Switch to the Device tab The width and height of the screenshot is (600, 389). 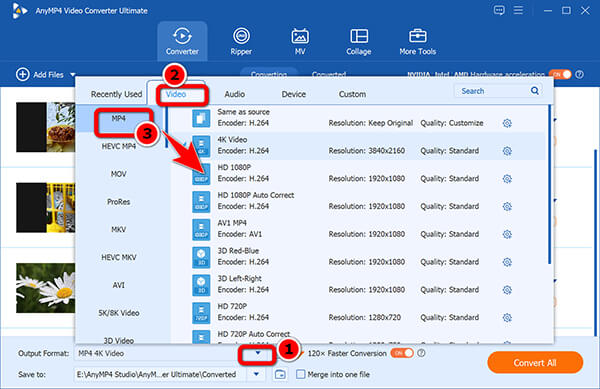(x=293, y=94)
